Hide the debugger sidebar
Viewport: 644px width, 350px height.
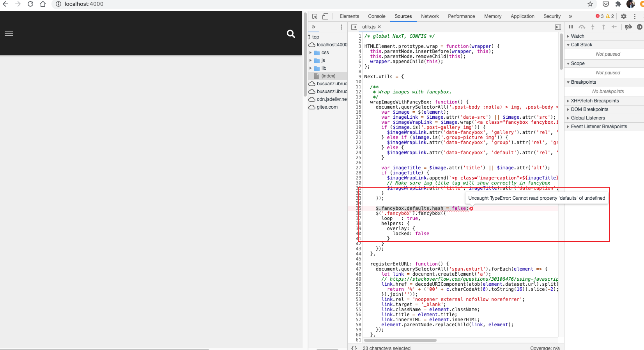click(558, 27)
